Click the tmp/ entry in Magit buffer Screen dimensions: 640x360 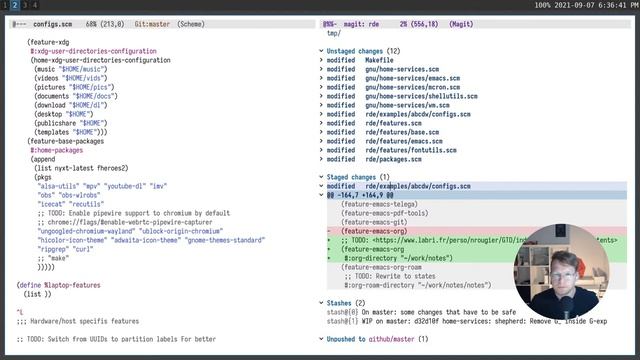333,33
